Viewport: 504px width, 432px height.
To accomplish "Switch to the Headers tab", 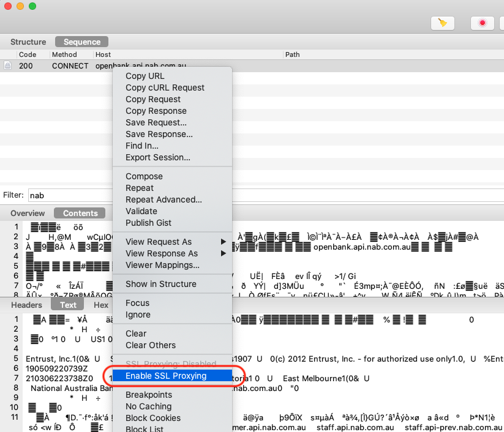I will click(27, 305).
